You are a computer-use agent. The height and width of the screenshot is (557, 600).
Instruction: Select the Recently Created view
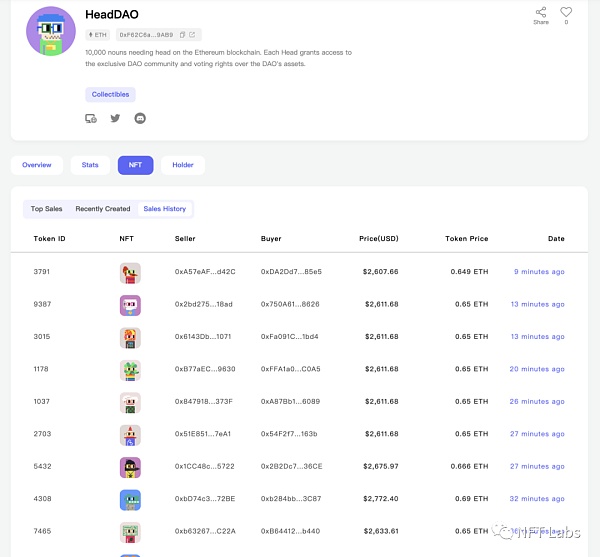point(103,209)
